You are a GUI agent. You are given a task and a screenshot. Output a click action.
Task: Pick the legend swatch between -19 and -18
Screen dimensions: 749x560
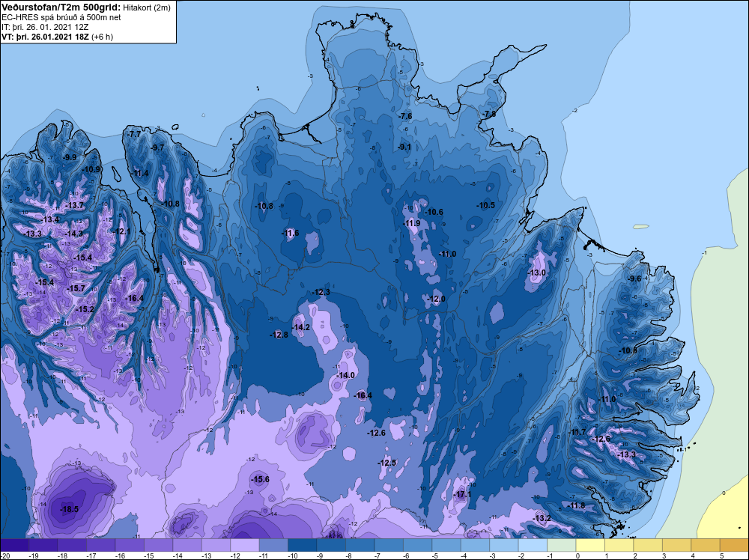pos(43,545)
